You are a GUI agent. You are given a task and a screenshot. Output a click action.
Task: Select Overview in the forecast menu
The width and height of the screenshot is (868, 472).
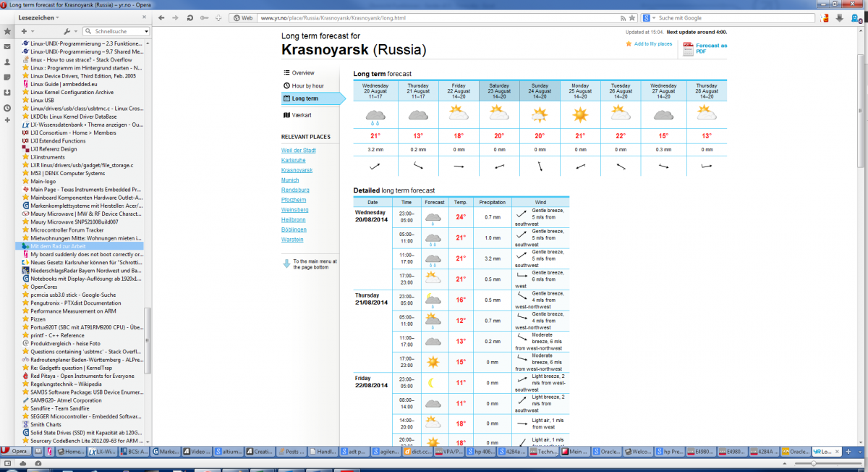[x=303, y=72]
